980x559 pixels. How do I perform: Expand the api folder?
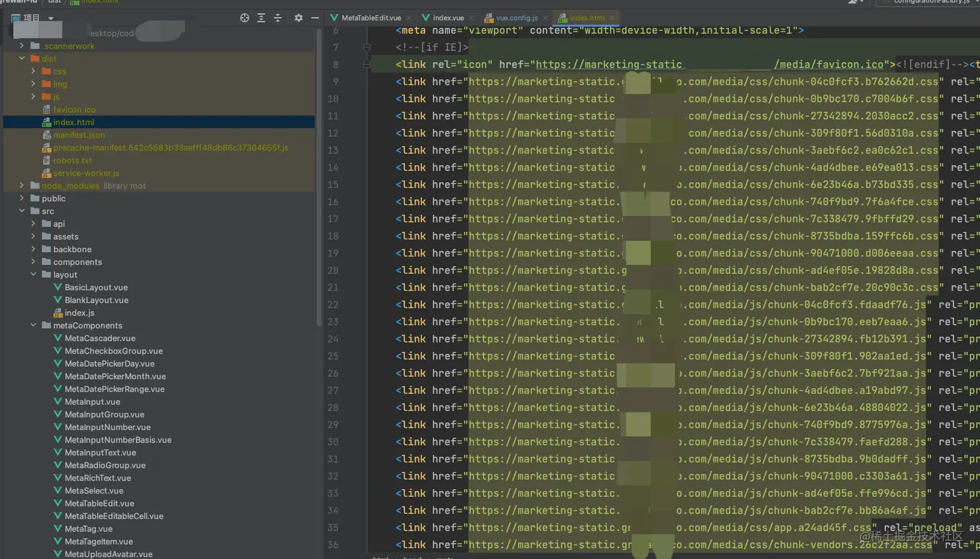[x=33, y=223]
